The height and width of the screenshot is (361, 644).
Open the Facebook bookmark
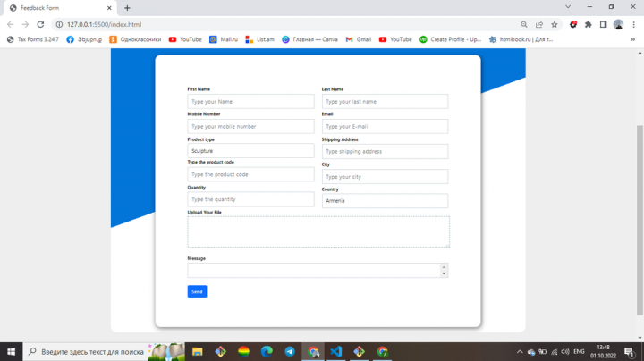pyautogui.click(x=84, y=39)
